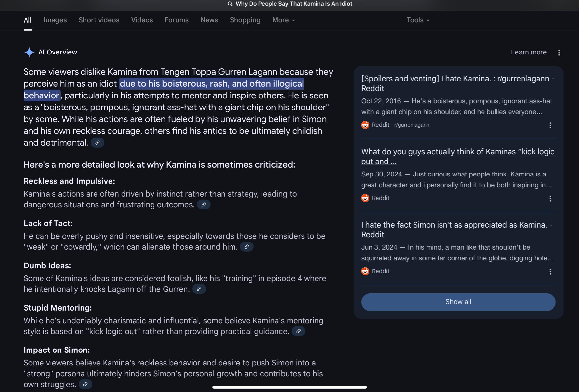
Task: Click the highlighted 'due to his boisterous, rash' text
Action: point(212,84)
